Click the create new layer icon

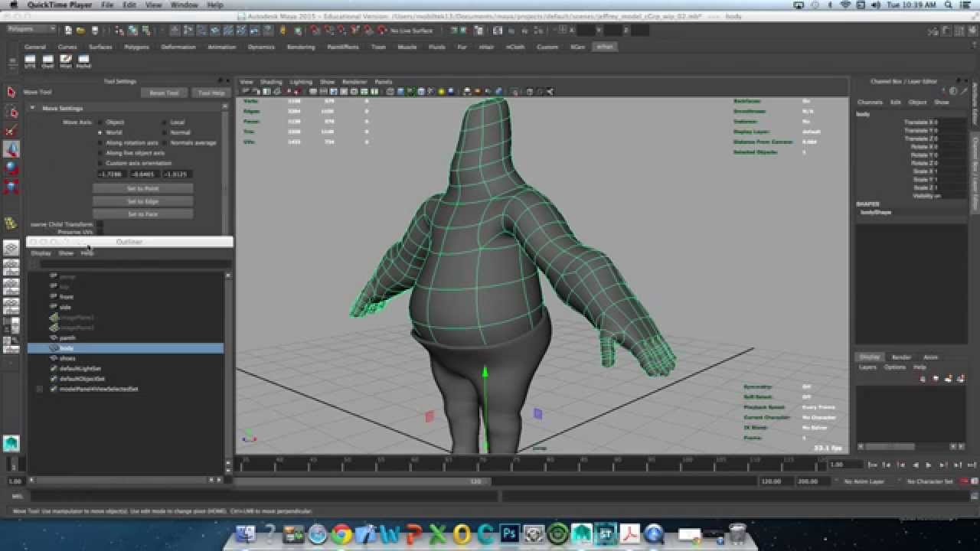tap(949, 378)
